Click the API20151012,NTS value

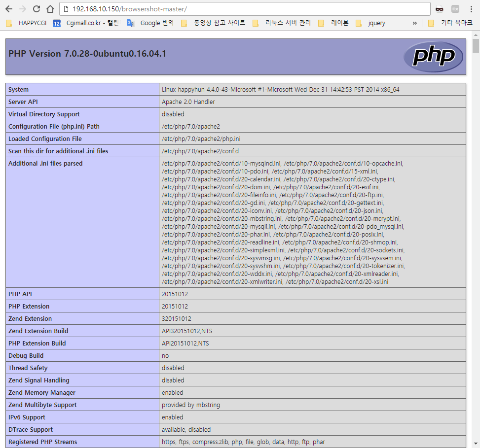185,343
